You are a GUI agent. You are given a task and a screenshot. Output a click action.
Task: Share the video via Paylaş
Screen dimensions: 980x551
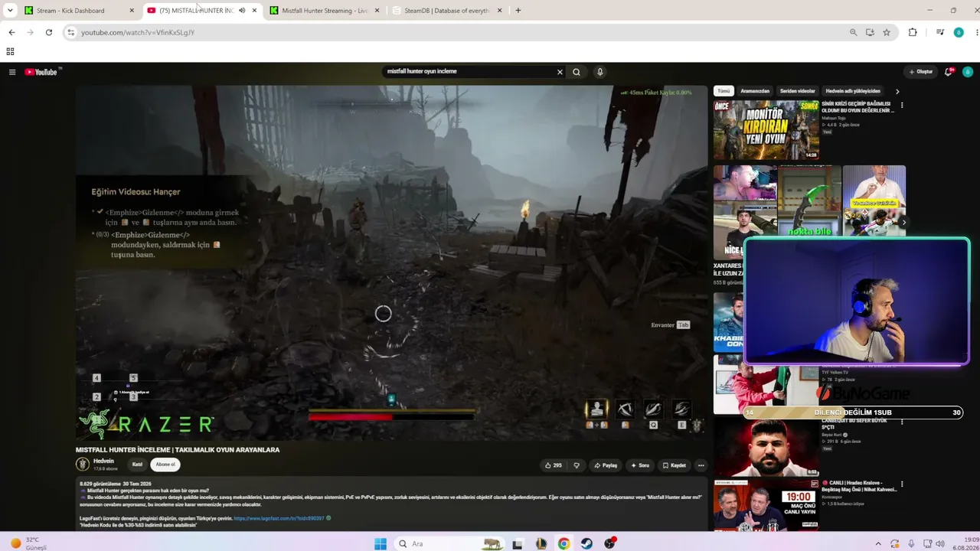click(606, 465)
